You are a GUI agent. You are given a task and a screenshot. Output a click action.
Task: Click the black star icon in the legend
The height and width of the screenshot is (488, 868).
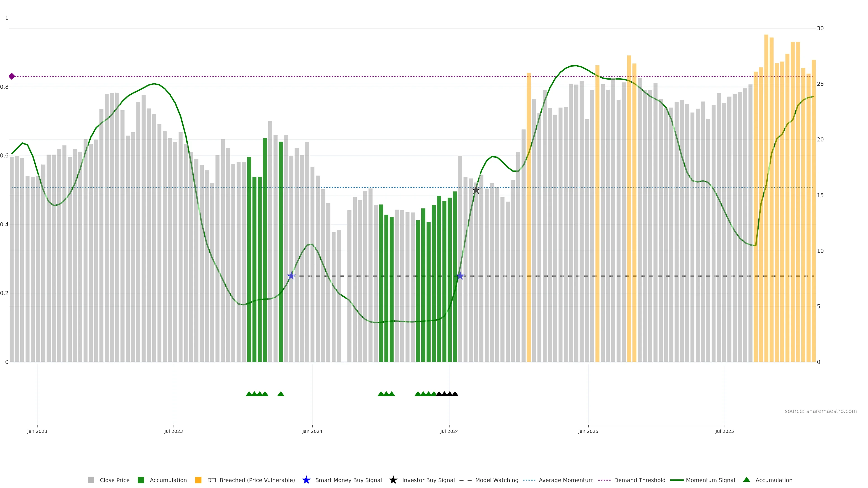393,480
